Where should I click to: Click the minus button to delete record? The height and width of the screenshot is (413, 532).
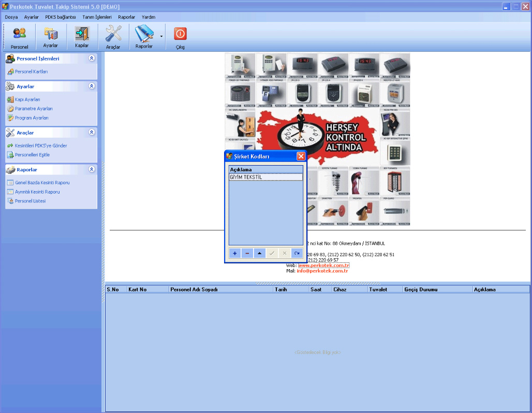[x=247, y=253]
